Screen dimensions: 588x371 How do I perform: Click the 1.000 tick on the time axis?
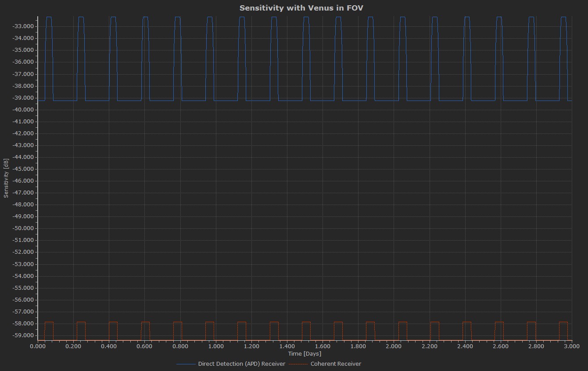pos(216,346)
